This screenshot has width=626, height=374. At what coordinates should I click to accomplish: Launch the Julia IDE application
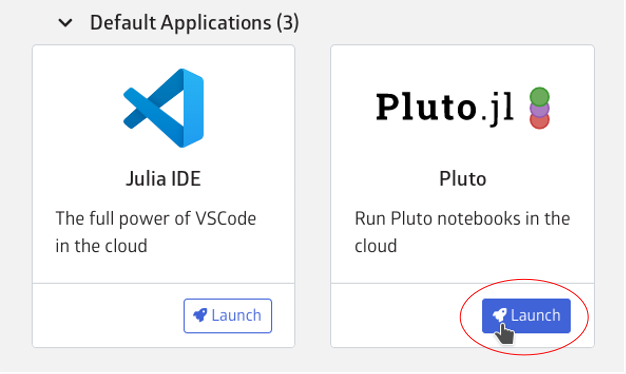pos(228,316)
